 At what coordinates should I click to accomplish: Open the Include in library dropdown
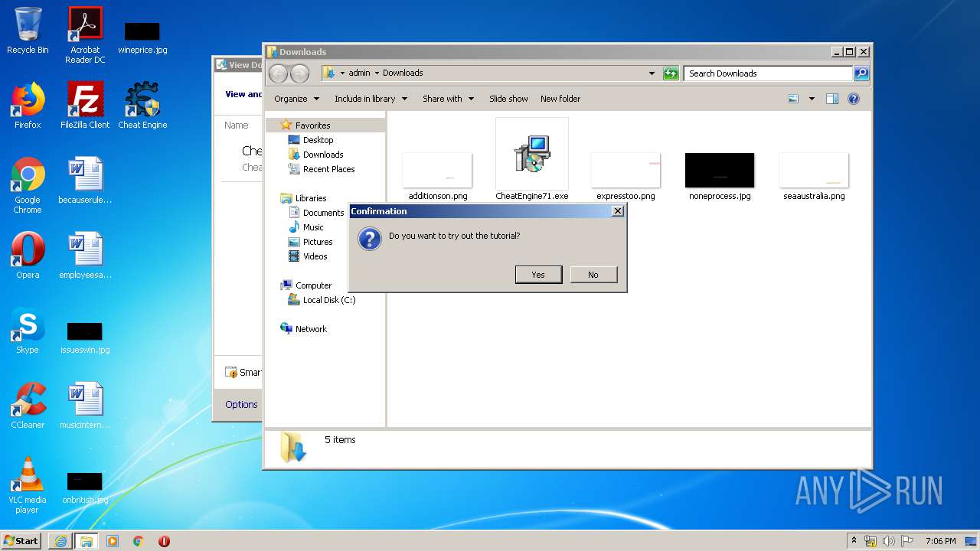coord(371,99)
